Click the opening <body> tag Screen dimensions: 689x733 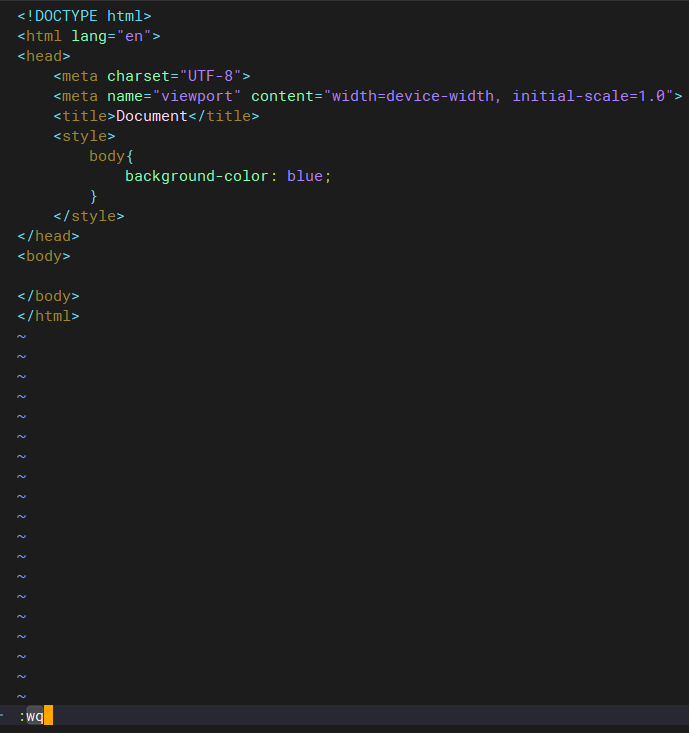pyautogui.click(x=44, y=256)
